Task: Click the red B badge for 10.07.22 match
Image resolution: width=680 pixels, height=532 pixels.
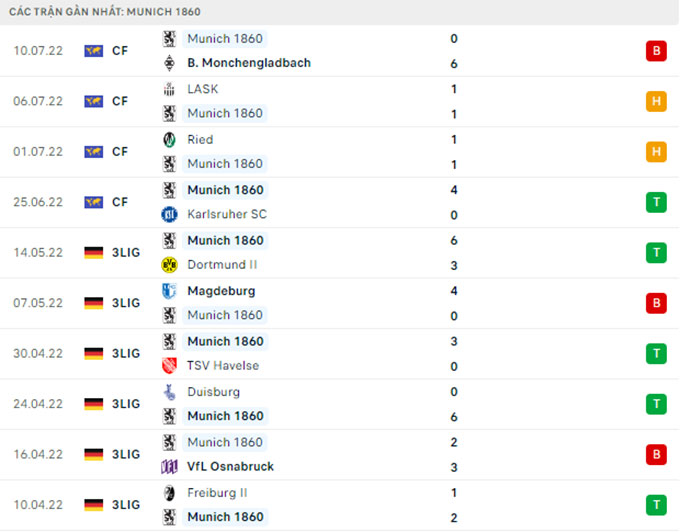Action: coord(656,51)
